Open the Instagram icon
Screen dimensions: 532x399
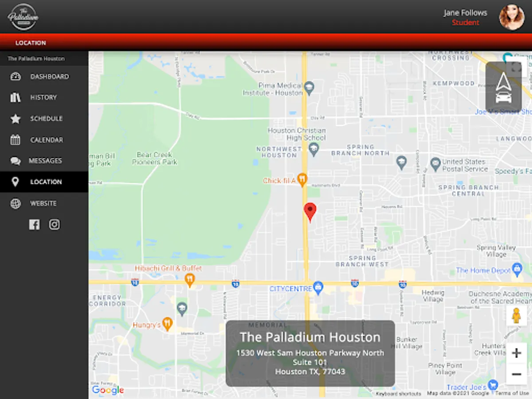(54, 224)
